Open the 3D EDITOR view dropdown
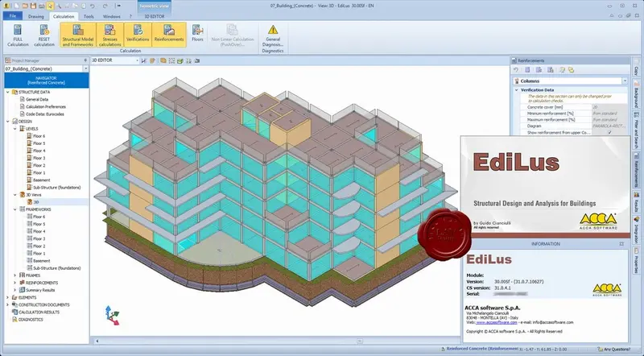 [137, 60]
